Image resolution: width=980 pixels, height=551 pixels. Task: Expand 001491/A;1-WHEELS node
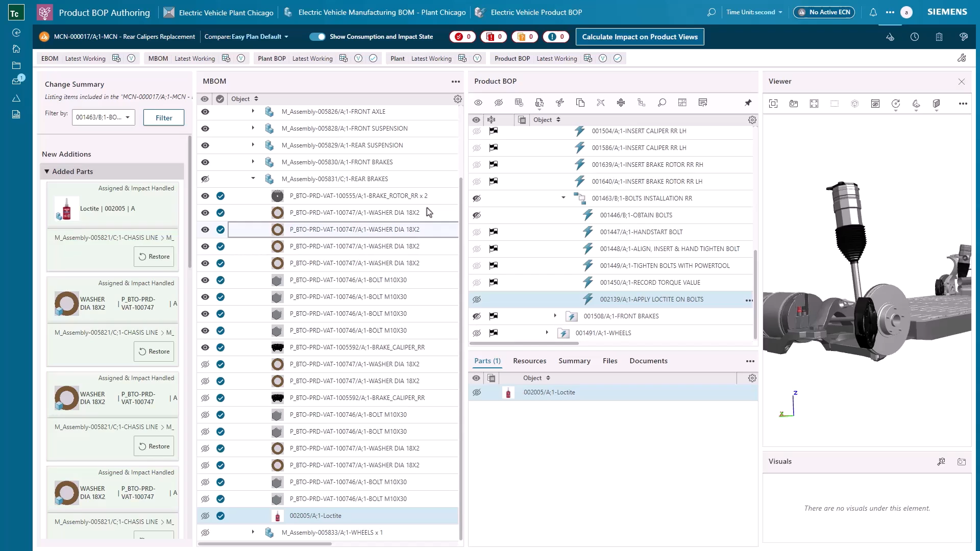547,333
